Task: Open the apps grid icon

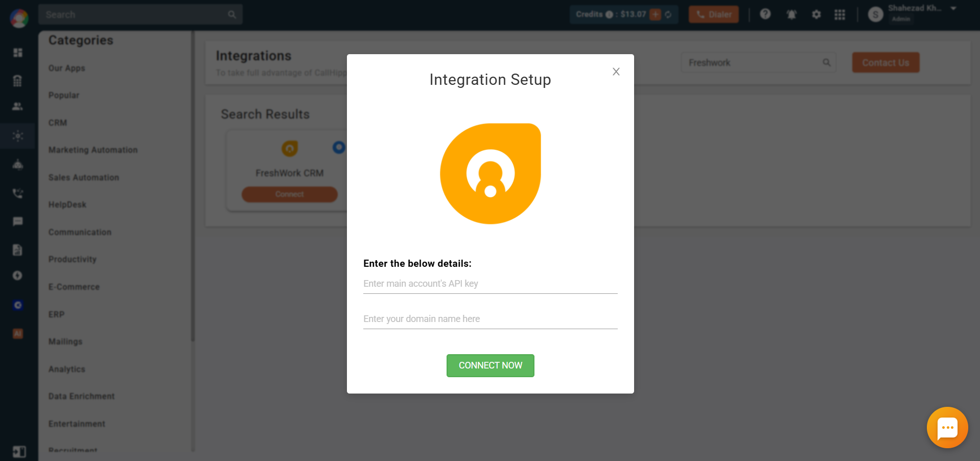Action: (x=840, y=14)
